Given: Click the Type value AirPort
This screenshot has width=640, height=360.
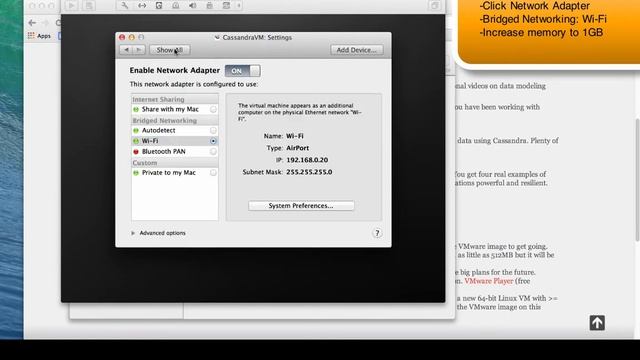Looking at the screenshot, I should [298, 148].
